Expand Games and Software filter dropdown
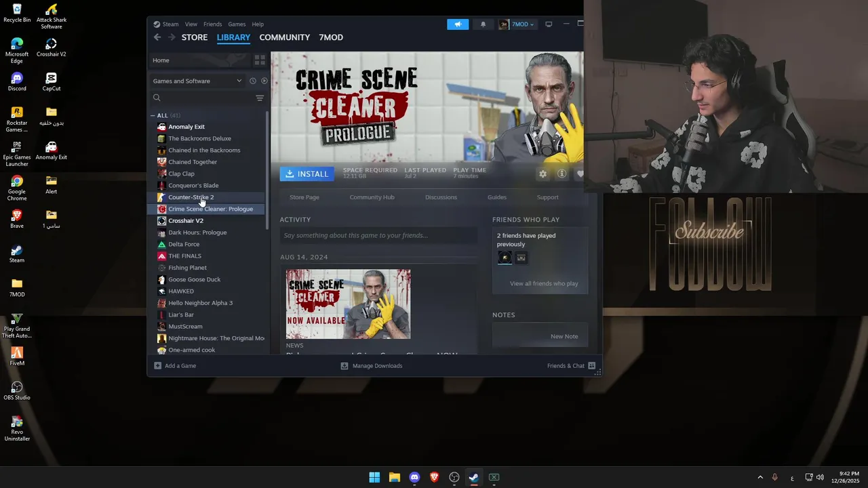Viewport: 868px width, 488px height. coord(197,81)
